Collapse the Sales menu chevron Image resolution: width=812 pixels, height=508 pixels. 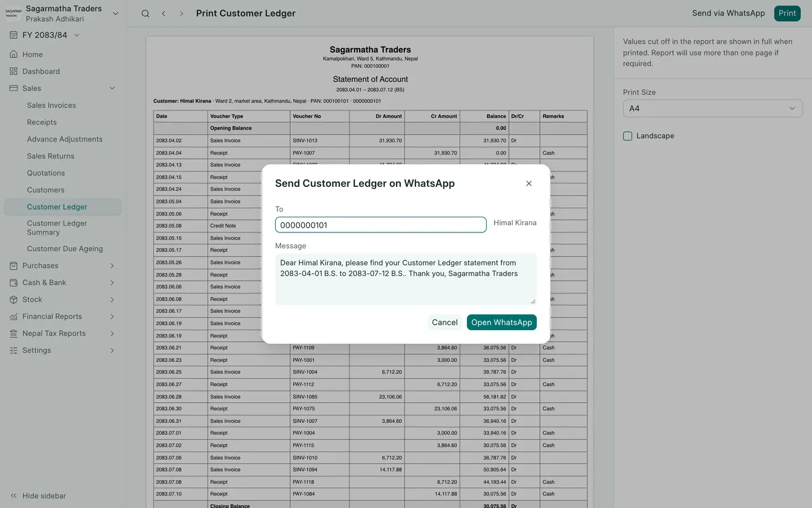pos(112,89)
